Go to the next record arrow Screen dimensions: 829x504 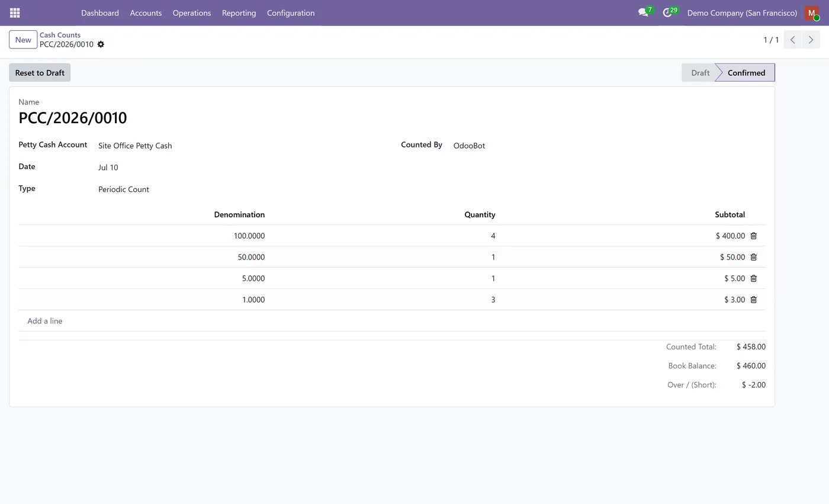pos(811,40)
